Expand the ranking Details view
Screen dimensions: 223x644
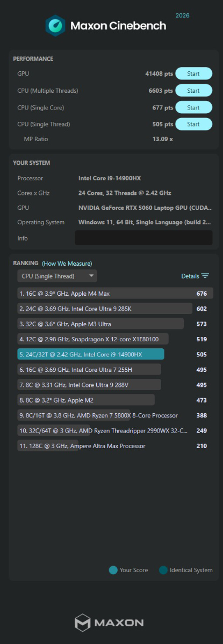[195, 276]
